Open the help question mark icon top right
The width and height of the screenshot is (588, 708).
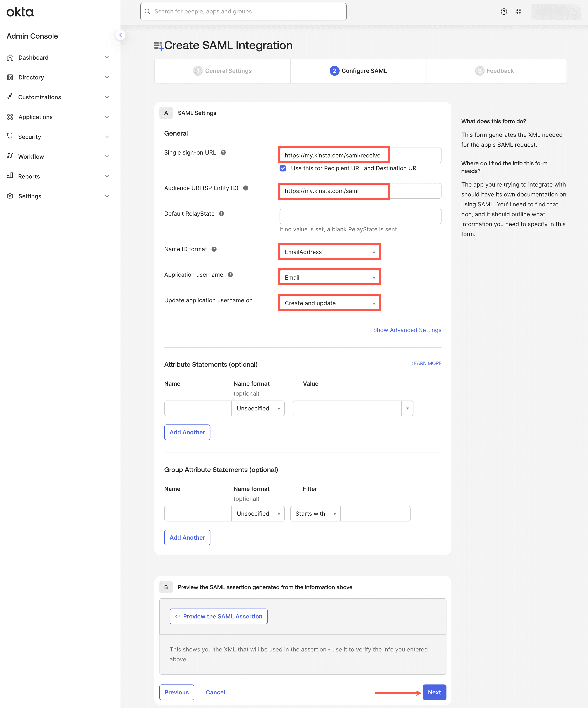[504, 12]
